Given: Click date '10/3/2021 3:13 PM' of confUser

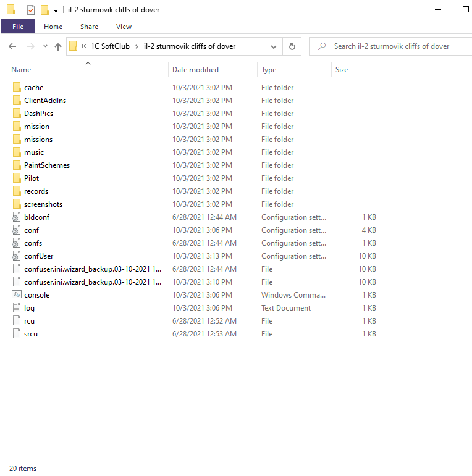Looking at the screenshot, I should pyautogui.click(x=202, y=256).
